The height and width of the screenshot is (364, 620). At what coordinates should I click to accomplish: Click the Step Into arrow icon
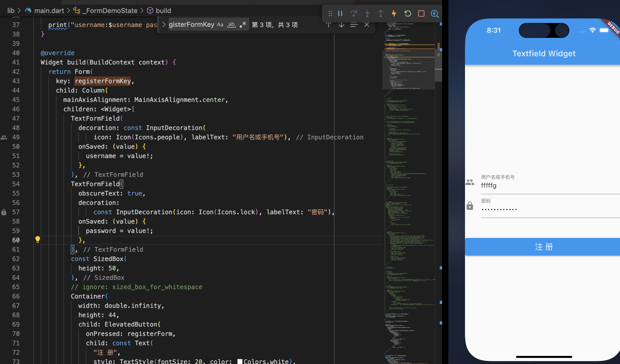click(367, 14)
